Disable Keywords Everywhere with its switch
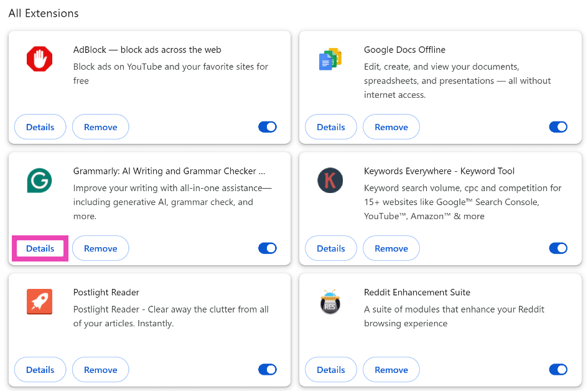The height and width of the screenshot is (391, 588). pyautogui.click(x=558, y=248)
